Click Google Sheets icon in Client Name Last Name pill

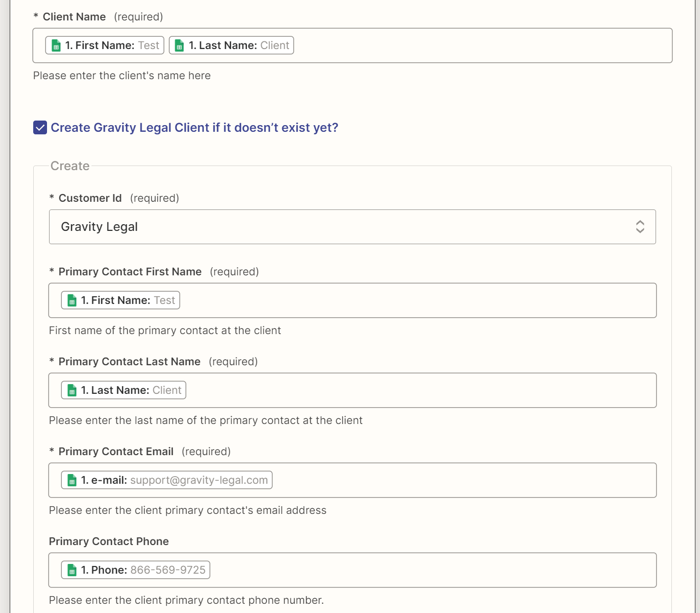(179, 45)
